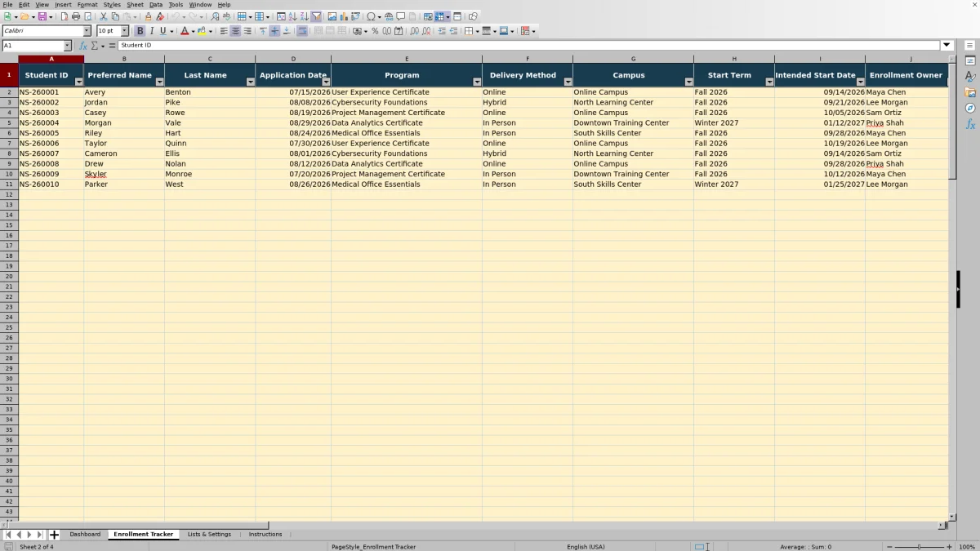Select the cell NS-260004
Image resolution: width=980 pixels, height=551 pixels.
tap(51, 122)
